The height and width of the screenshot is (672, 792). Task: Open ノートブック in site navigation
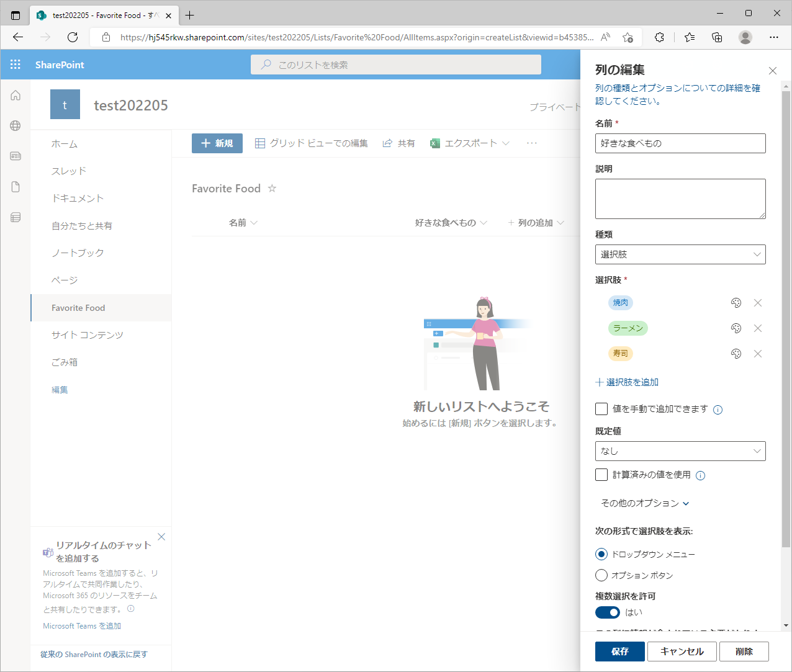pos(78,253)
